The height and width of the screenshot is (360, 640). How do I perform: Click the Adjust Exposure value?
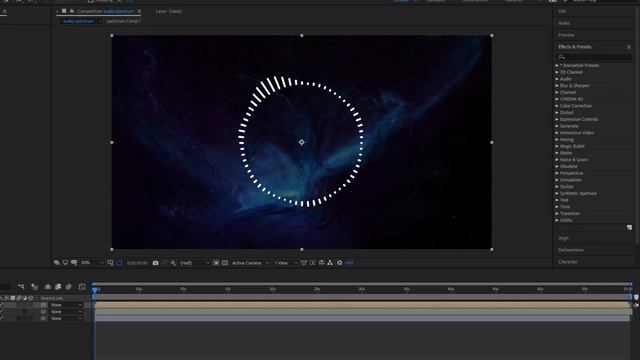(349, 263)
